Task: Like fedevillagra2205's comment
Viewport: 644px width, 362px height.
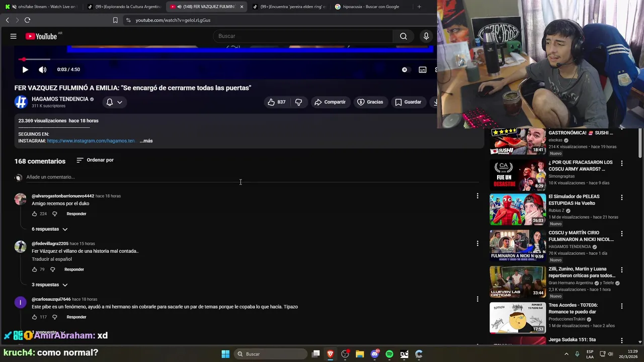Action: [34, 269]
